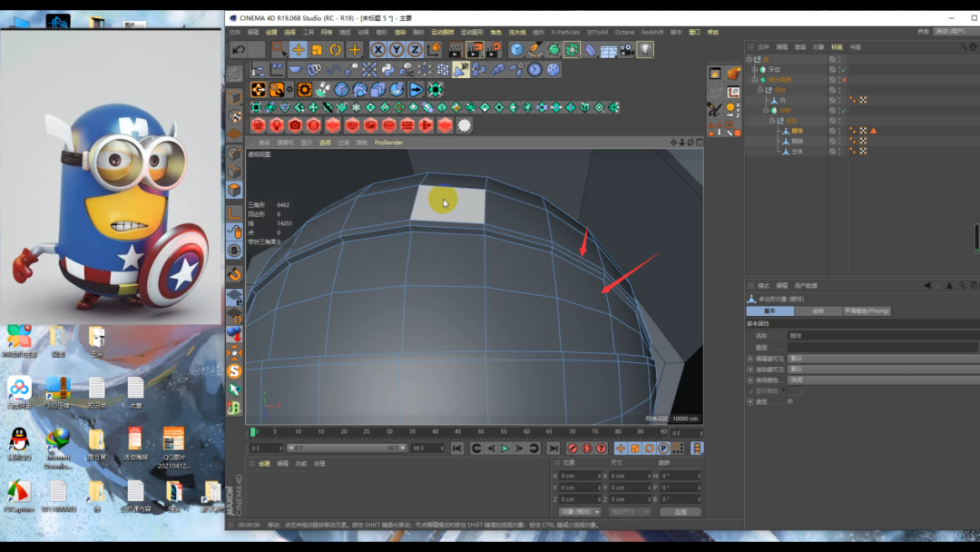Click the display color swatch
Image resolution: width=980 pixels, height=552 pixels.
(x=794, y=390)
